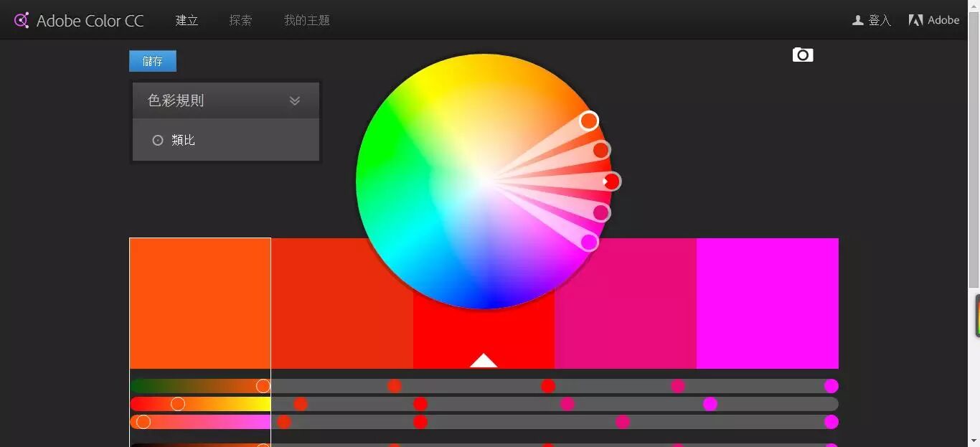Screen dimensions: 980x447
Task: Select the orange color swatch
Action: point(200,303)
